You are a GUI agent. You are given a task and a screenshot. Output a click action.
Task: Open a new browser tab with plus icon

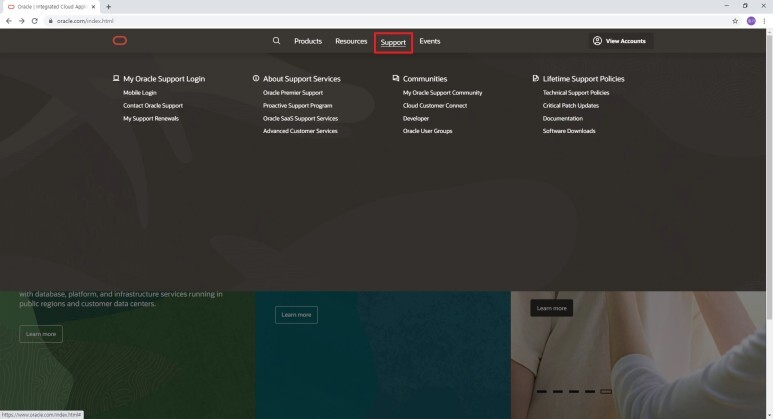point(108,7)
